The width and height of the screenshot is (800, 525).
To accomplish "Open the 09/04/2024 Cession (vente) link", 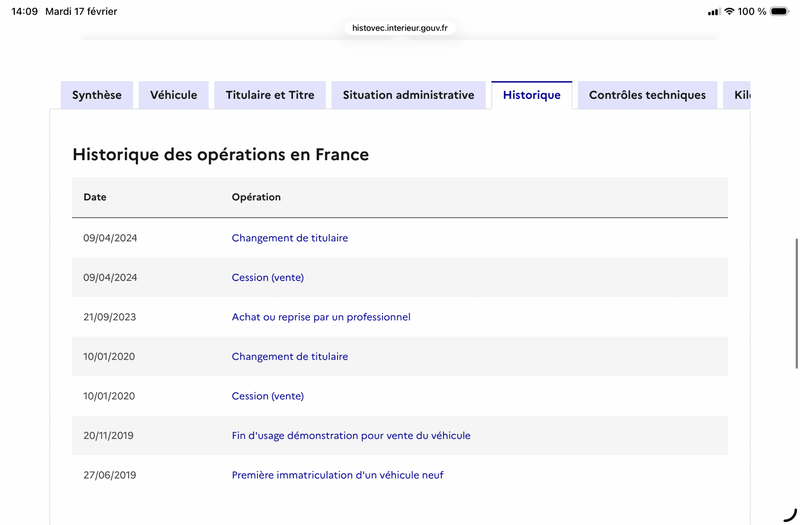I will point(268,277).
